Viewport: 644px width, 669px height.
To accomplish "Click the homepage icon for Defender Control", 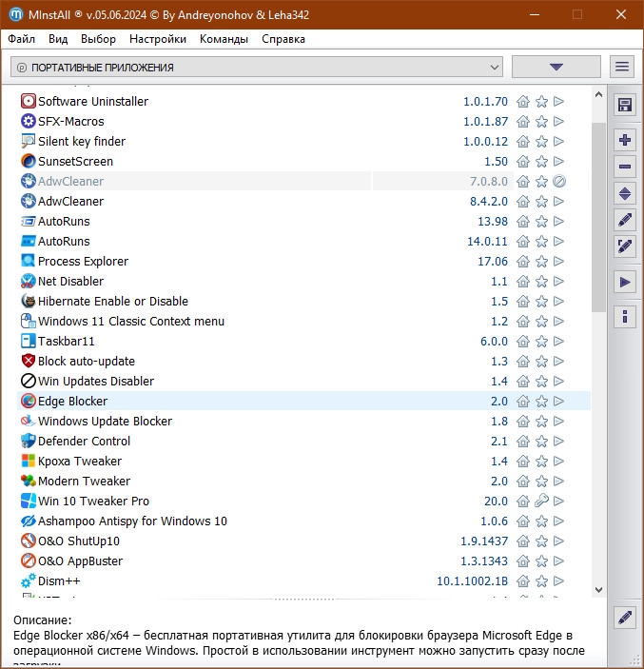I will pos(523,442).
